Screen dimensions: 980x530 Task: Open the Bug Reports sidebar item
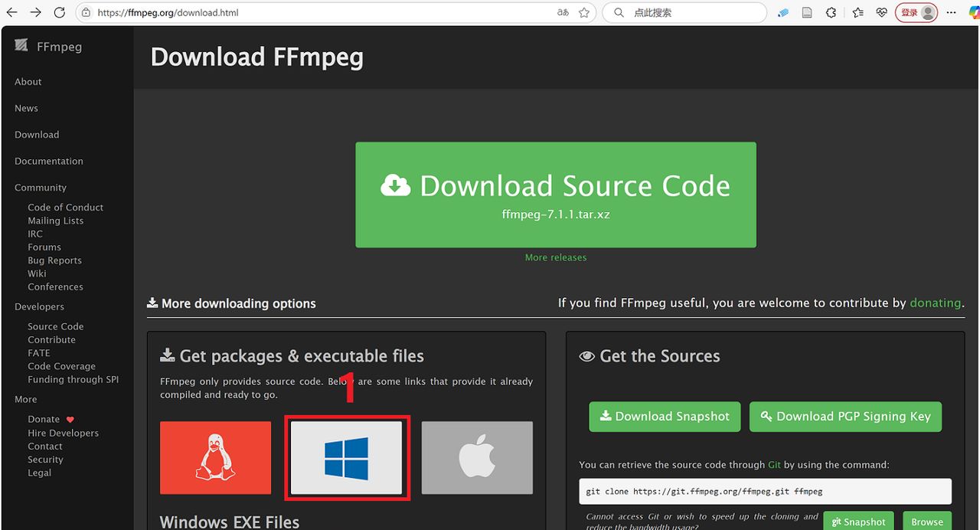pyautogui.click(x=54, y=260)
